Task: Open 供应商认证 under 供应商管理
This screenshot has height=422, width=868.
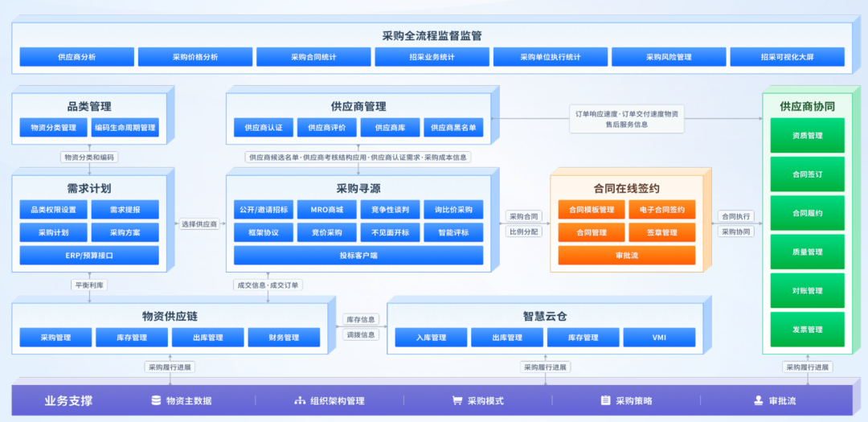Action: 264,127
